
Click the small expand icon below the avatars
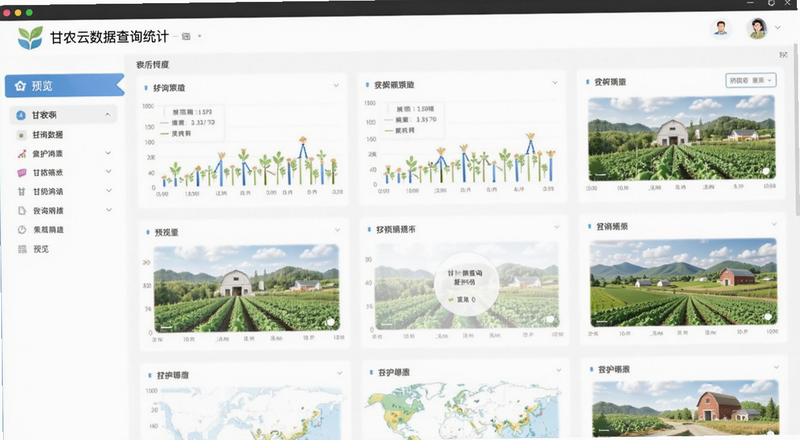(x=783, y=55)
